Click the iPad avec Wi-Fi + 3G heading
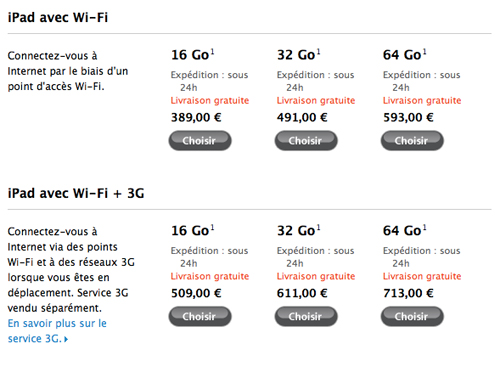500x372 pixels. pos(76,193)
